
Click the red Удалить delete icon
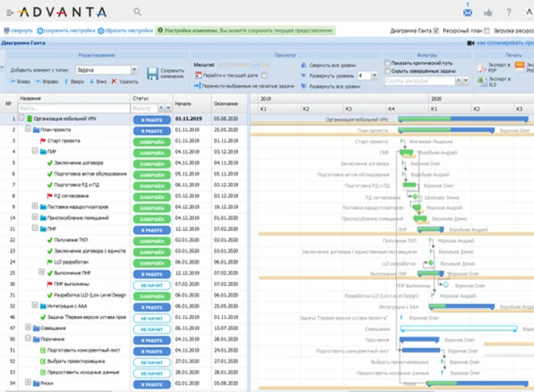click(114, 81)
